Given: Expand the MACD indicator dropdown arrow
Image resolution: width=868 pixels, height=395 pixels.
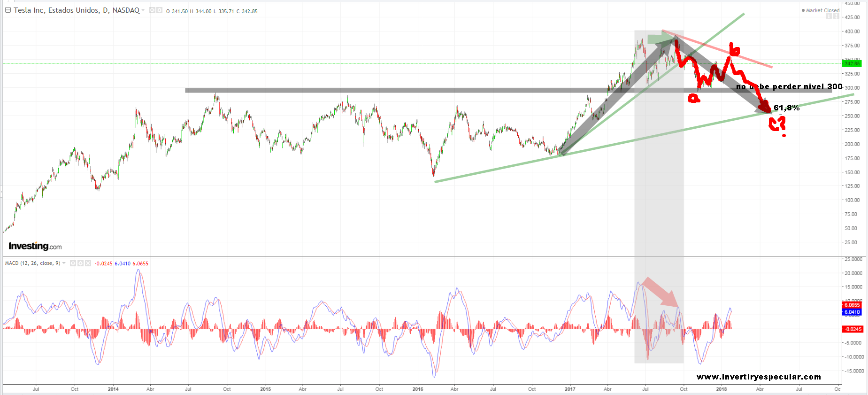Looking at the screenshot, I should [64, 263].
